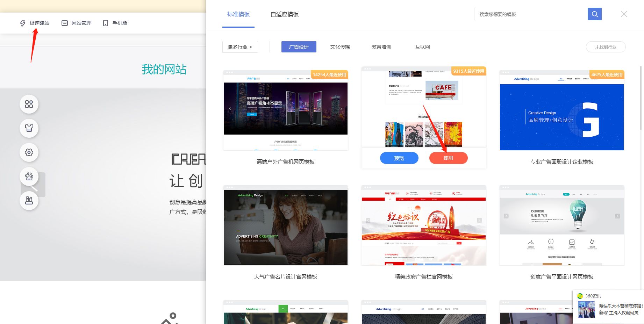Click the 极速建站 label in top toolbar
Image resolution: width=644 pixels, height=324 pixels.
(40, 23)
